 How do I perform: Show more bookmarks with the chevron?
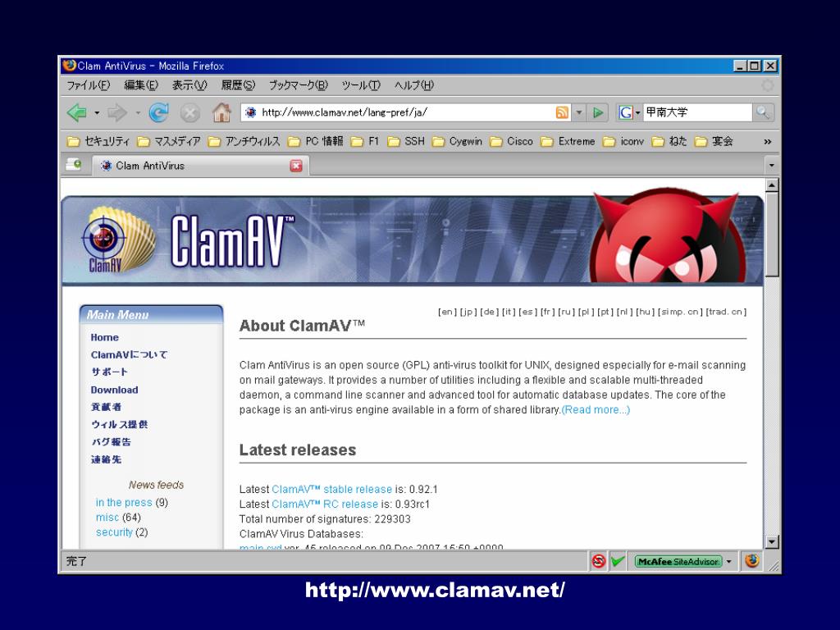coord(767,141)
